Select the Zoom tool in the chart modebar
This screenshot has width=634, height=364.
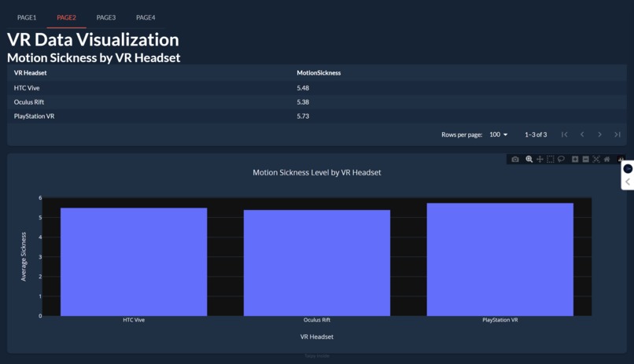pyautogui.click(x=529, y=159)
